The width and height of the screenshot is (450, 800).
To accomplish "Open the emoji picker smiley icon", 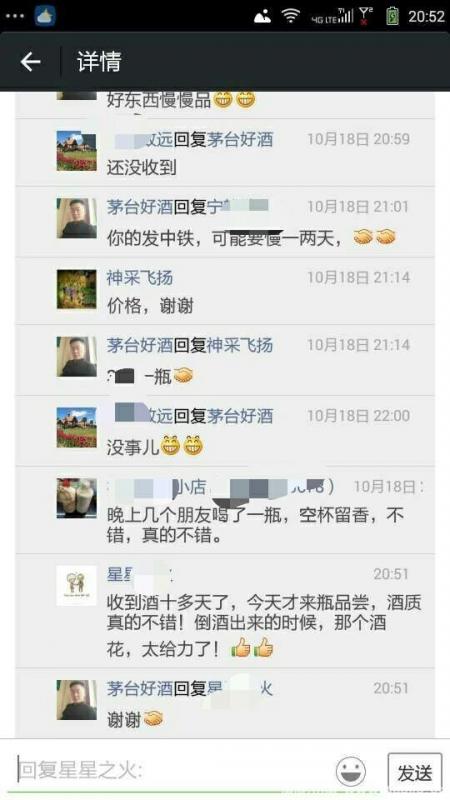I will (x=350, y=771).
